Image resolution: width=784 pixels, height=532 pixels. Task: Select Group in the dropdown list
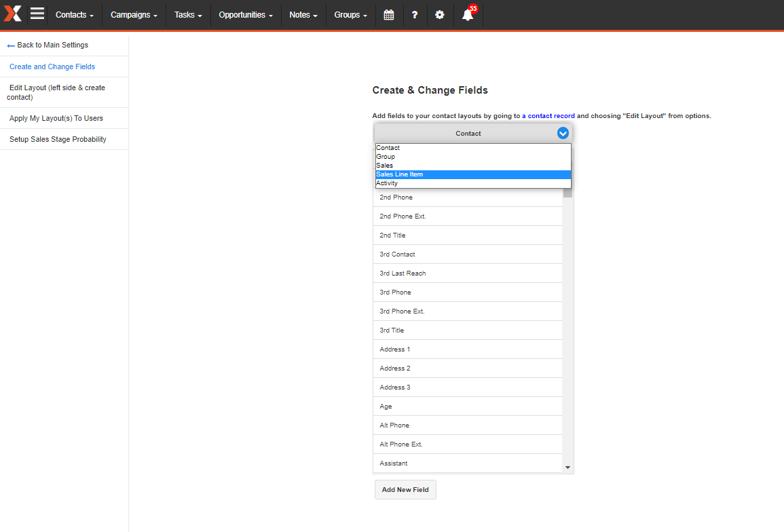[x=386, y=157]
